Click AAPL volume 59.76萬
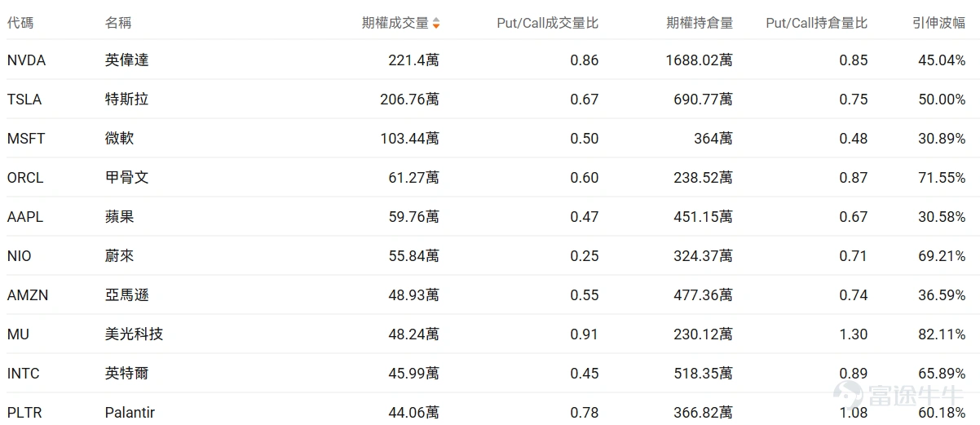 [x=414, y=217]
